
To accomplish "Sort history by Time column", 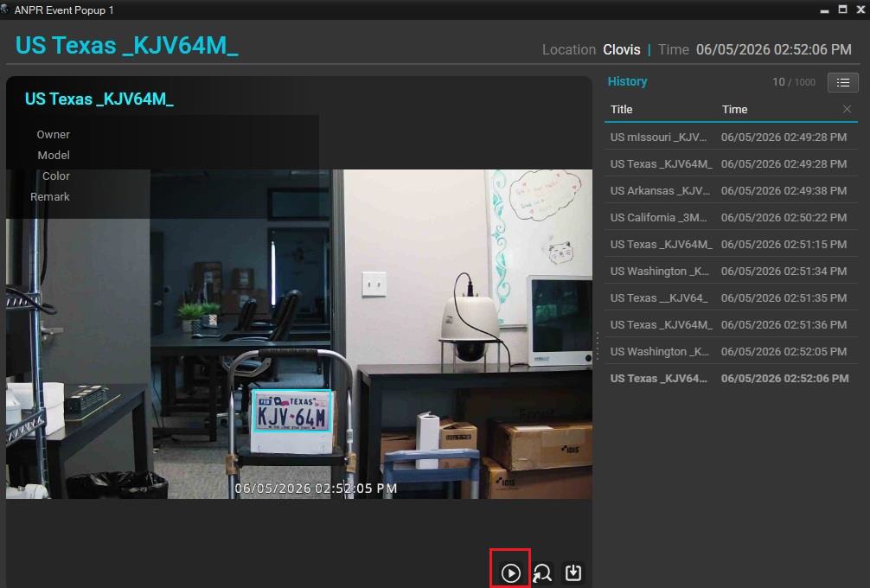I will coord(734,109).
